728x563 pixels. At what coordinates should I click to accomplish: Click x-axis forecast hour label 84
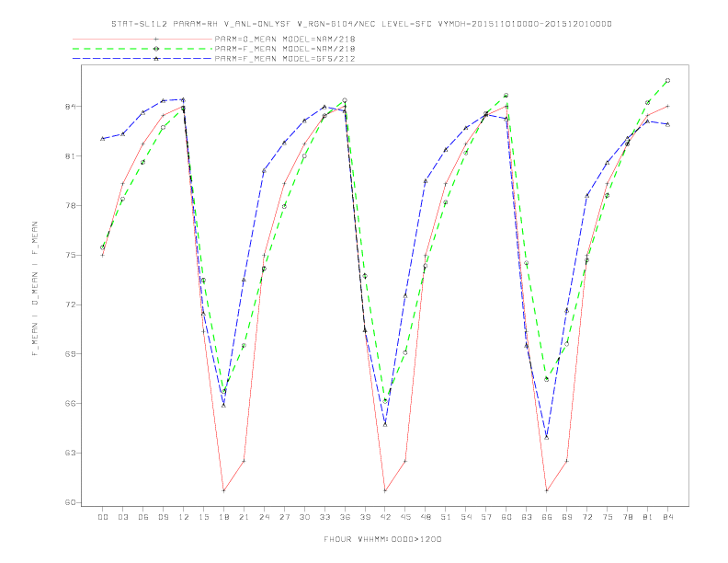pyautogui.click(x=668, y=517)
